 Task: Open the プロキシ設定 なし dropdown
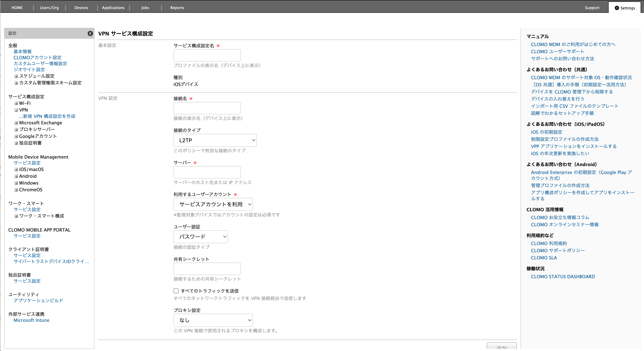(x=213, y=320)
